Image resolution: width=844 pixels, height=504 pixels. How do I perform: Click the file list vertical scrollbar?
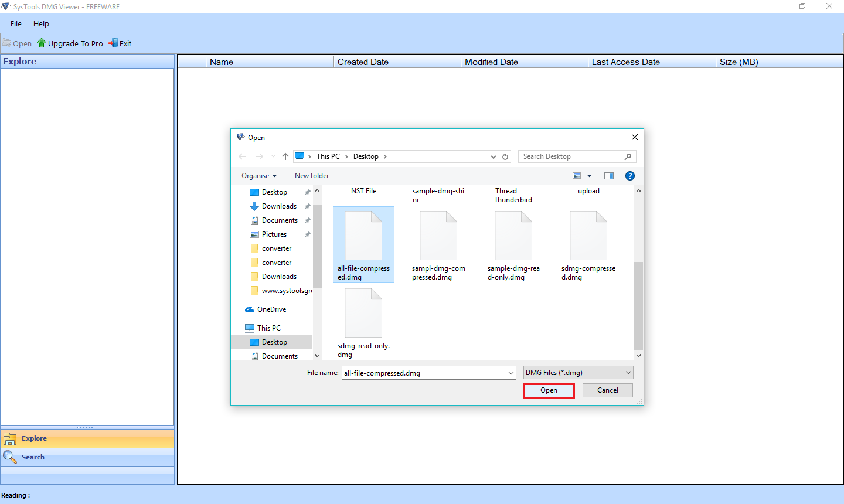(638, 305)
